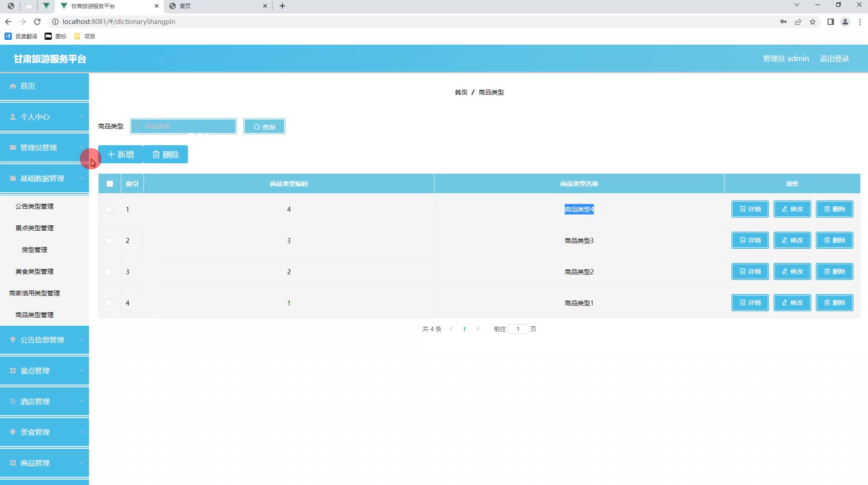This screenshot has width=868, height=485.
Task: Select page 1 in pagination
Action: pyautogui.click(x=464, y=329)
